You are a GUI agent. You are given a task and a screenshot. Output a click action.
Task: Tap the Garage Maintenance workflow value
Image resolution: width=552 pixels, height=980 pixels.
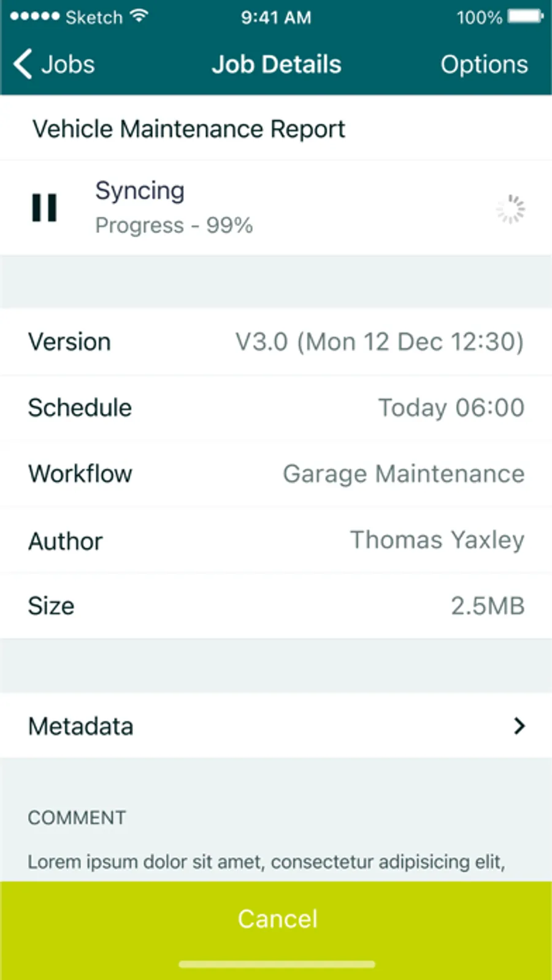point(403,474)
